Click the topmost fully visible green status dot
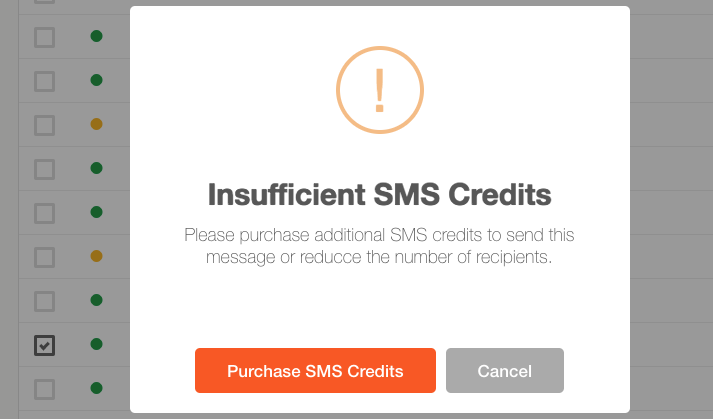The image size is (713, 419). (96, 36)
